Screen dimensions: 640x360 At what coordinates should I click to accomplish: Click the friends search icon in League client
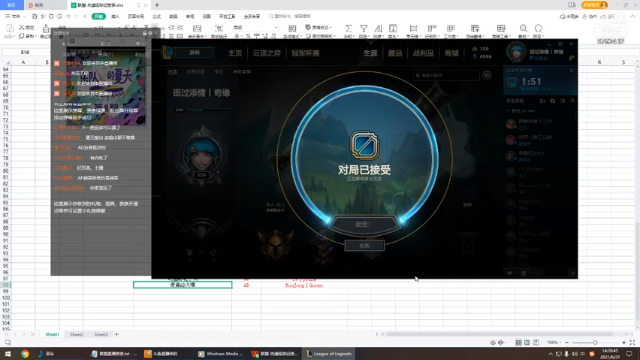pyautogui.click(x=573, y=101)
